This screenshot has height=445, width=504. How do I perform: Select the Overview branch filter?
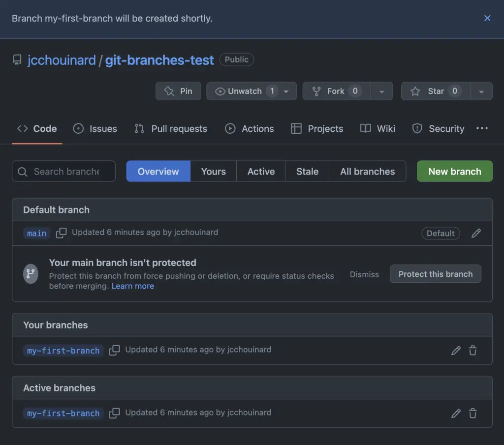tap(158, 172)
